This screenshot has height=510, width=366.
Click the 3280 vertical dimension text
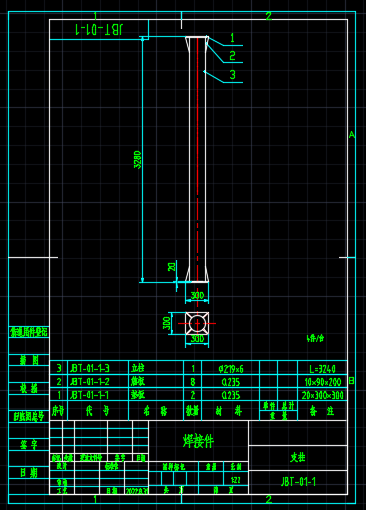tap(138, 160)
